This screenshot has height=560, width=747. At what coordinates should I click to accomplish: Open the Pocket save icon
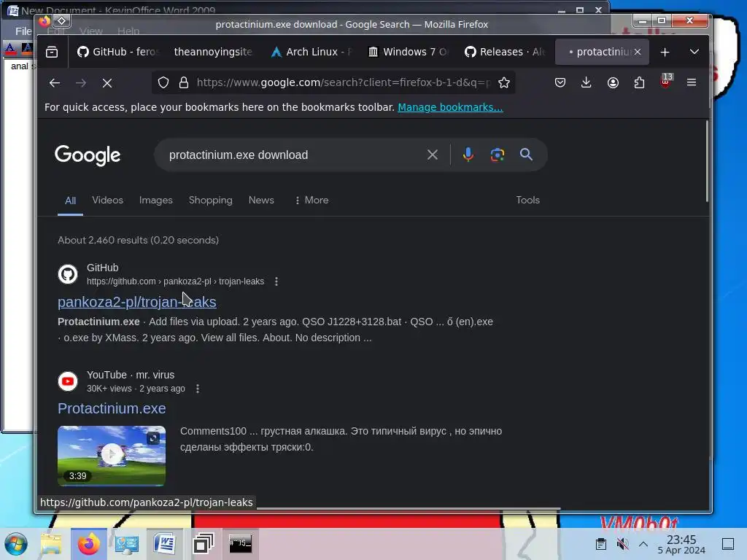coord(560,83)
